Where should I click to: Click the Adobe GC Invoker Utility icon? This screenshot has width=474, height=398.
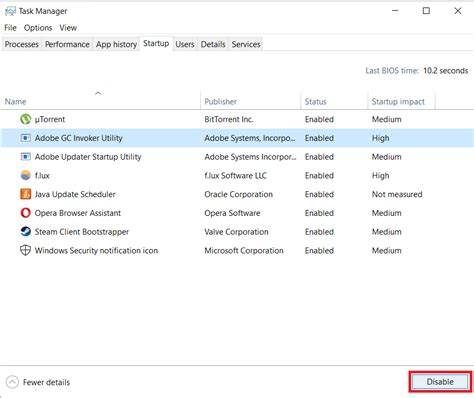(x=26, y=138)
